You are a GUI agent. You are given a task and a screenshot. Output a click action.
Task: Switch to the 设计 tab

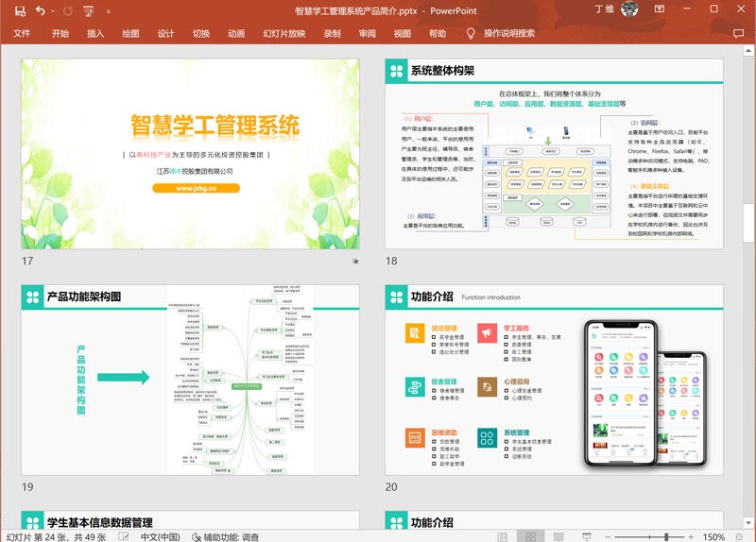tap(166, 33)
